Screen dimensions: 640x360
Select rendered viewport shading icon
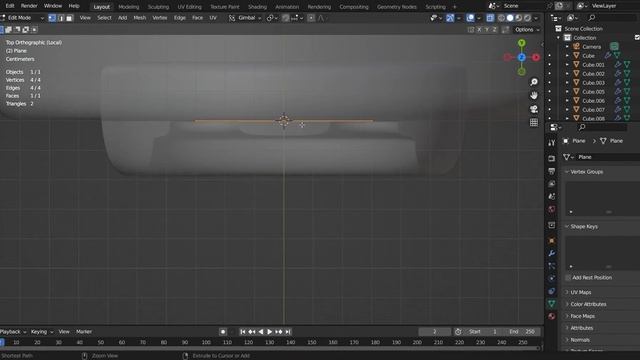[527, 18]
